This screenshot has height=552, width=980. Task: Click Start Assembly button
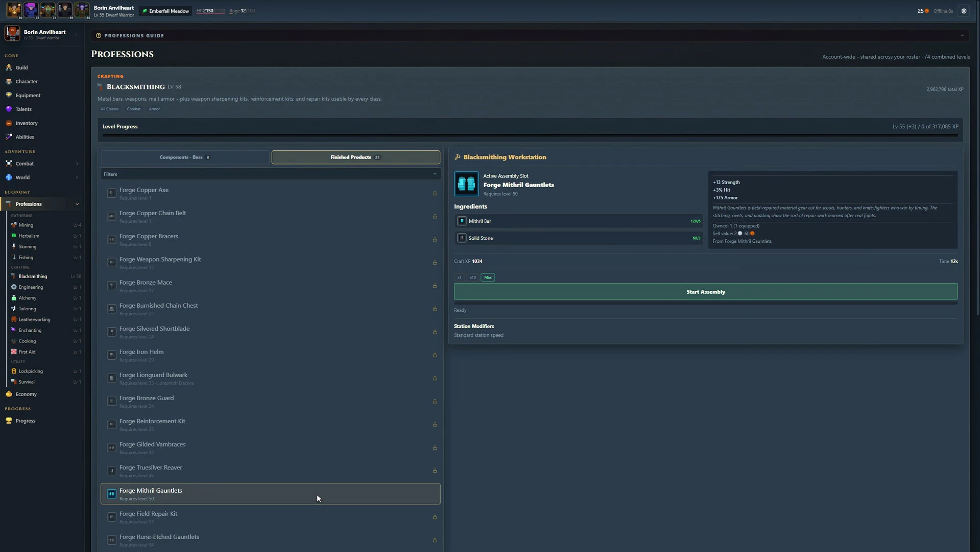(705, 292)
